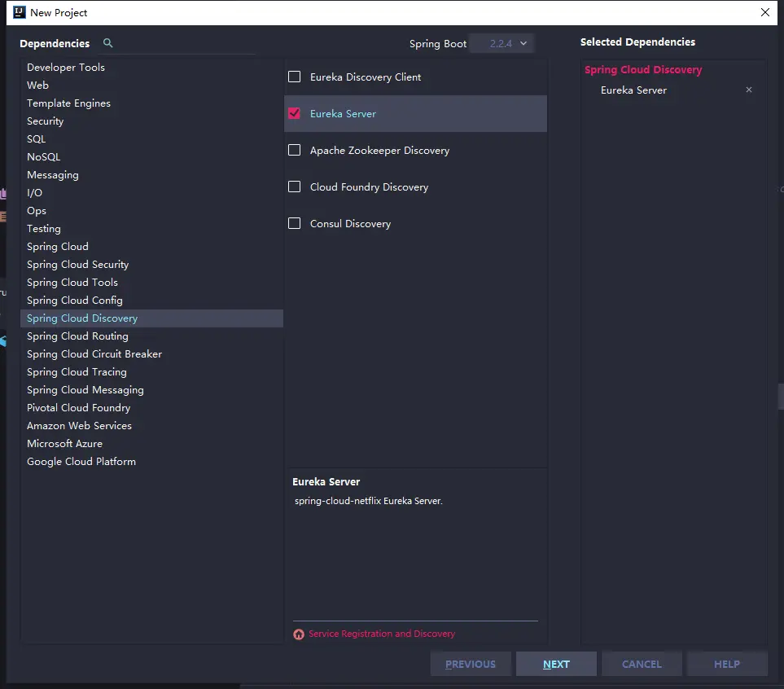Open the Microsoft Azure category
Image resolution: width=784 pixels, height=689 pixels.
pos(152,444)
